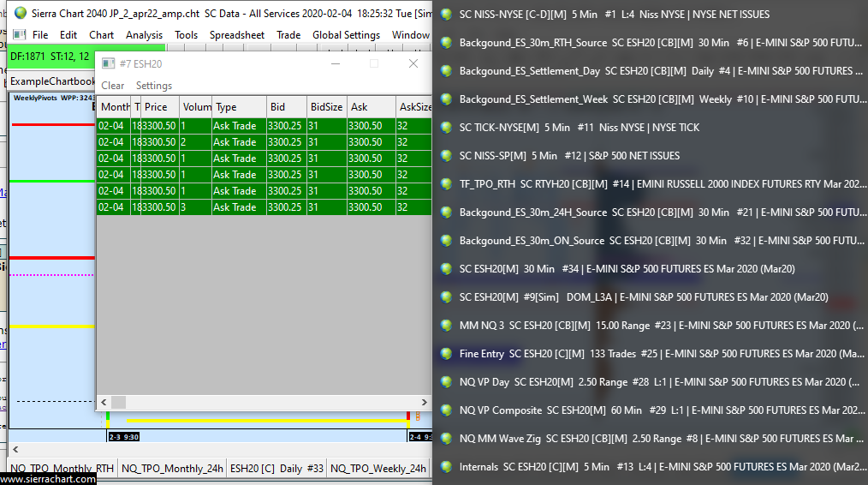Click the Price column header
The width and height of the screenshot is (868, 485).
coord(160,107)
